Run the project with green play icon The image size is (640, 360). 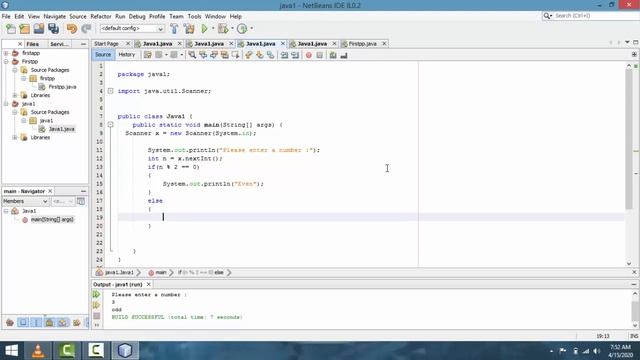pos(204,29)
